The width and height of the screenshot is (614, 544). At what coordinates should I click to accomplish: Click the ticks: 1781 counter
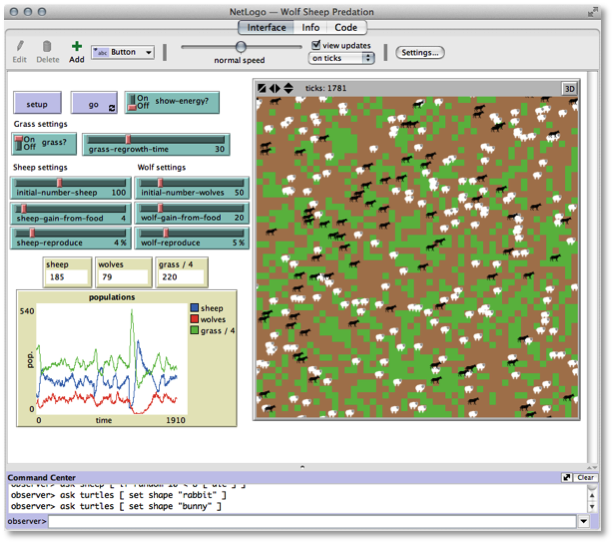coord(326,89)
